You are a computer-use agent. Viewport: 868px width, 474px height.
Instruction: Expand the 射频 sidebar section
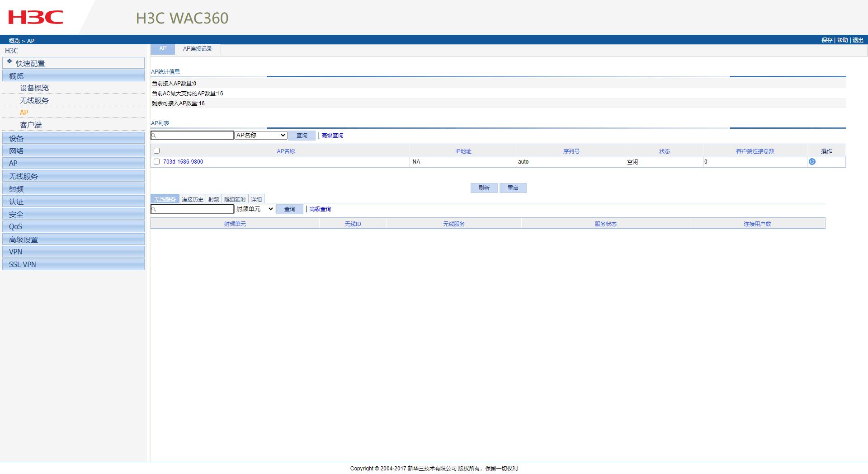coord(73,189)
